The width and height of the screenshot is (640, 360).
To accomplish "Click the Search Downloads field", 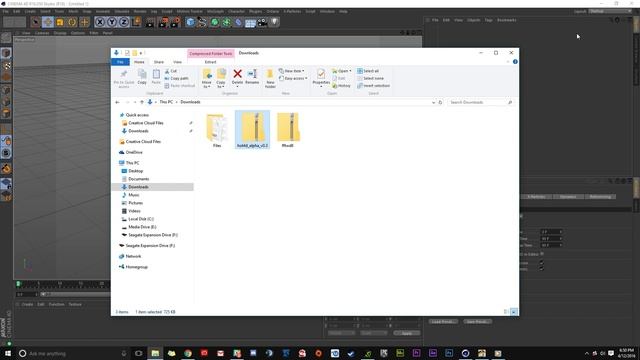I will point(480,102).
